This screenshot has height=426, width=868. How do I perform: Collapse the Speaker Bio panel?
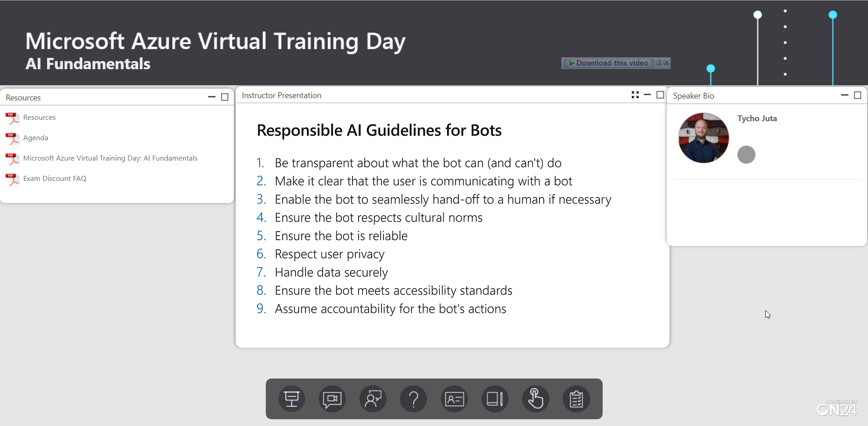[844, 95]
